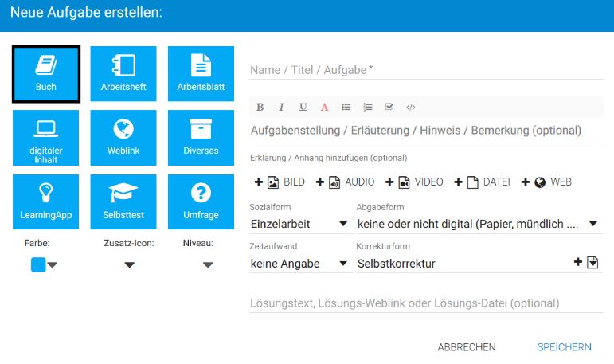
Task: Toggle italic text formatting
Action: pyautogui.click(x=281, y=107)
